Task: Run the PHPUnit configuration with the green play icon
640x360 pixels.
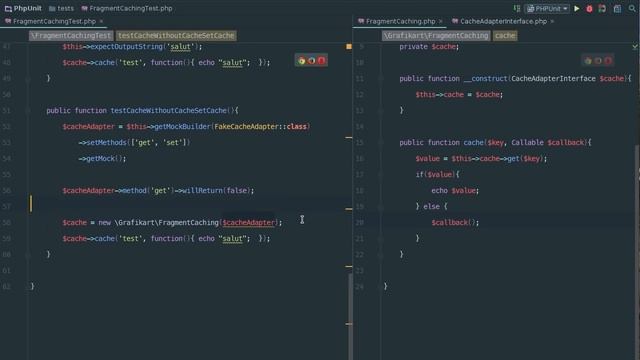Action: [577, 8]
